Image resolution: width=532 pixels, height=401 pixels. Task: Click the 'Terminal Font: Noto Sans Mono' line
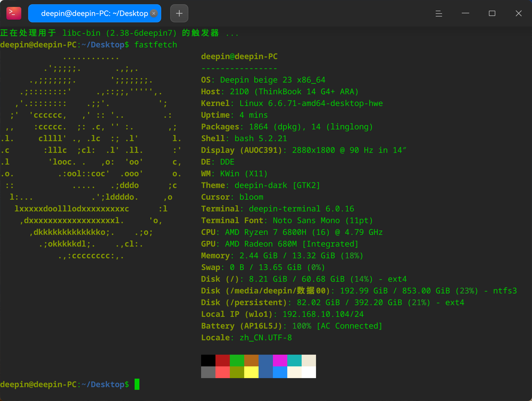pyautogui.click(x=287, y=220)
